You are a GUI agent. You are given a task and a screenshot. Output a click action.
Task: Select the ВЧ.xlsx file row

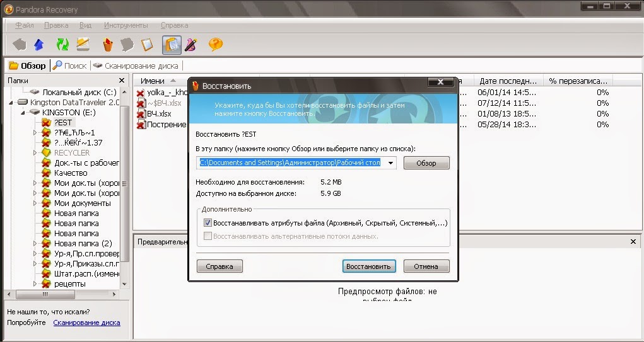(x=159, y=113)
